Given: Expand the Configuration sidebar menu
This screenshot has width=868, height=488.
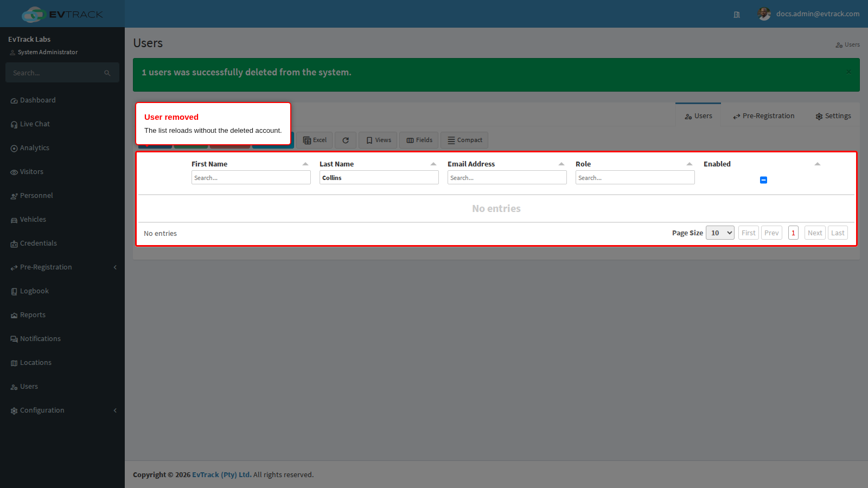Looking at the screenshot, I should pyautogui.click(x=62, y=410).
